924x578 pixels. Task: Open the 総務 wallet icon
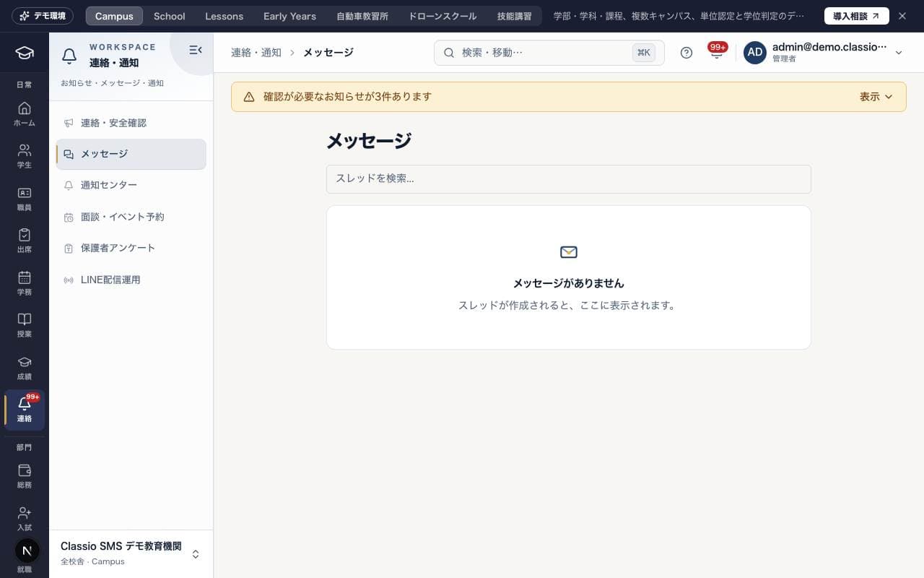tap(25, 476)
